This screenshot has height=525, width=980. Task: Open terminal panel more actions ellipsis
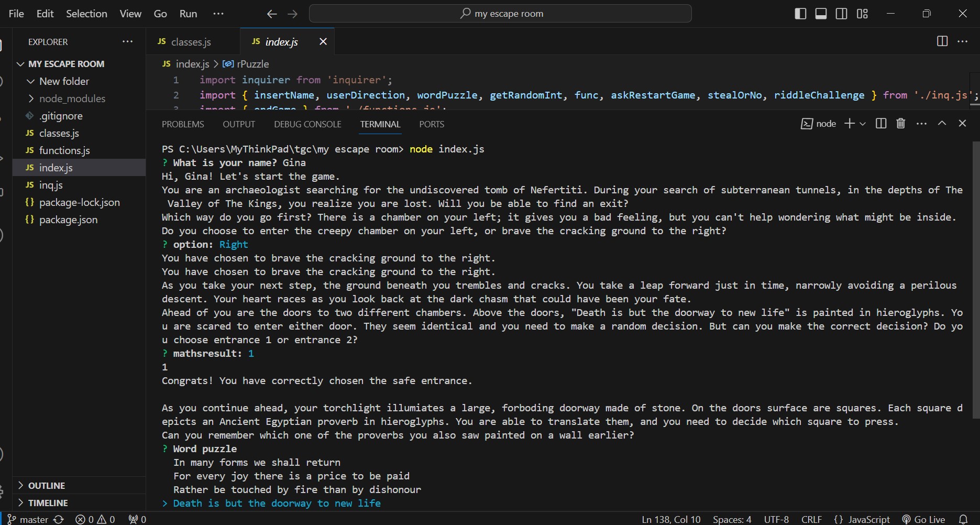921,124
